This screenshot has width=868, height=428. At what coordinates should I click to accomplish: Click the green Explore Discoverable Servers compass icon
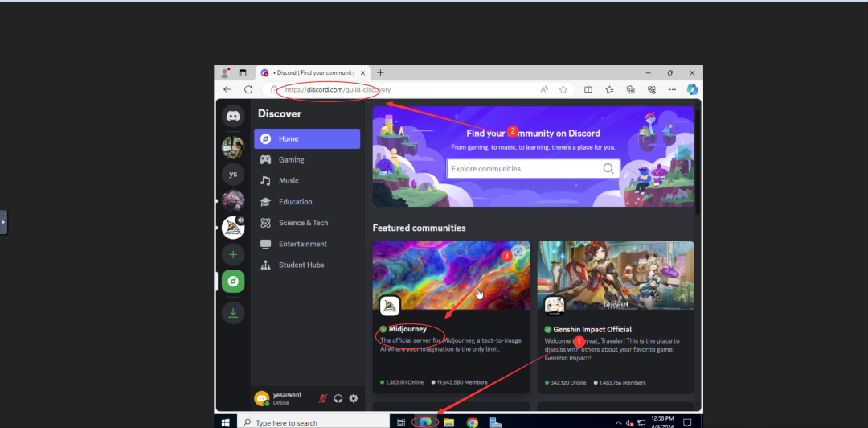(x=233, y=282)
